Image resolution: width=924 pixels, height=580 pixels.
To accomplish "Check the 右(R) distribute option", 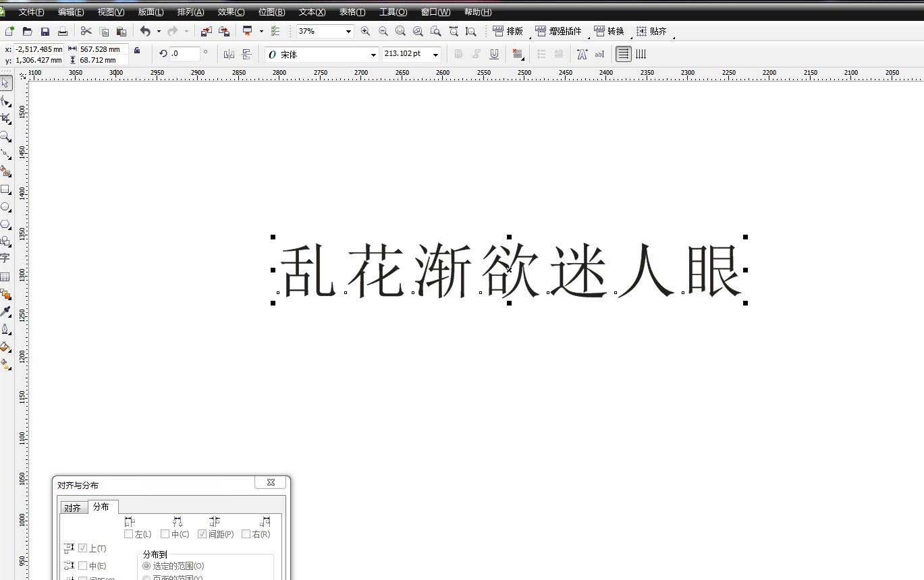I will pos(245,533).
